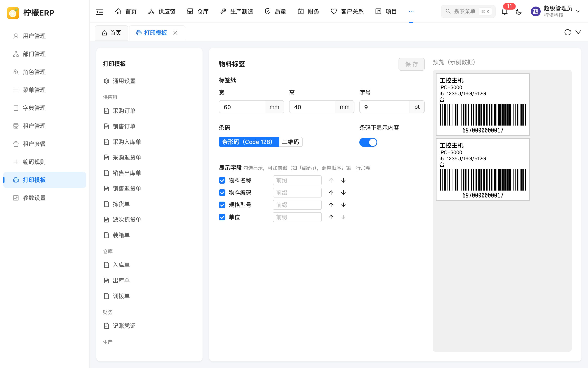Uncheck the 物料名称 checkbox
The width and height of the screenshot is (588, 368).
click(222, 180)
